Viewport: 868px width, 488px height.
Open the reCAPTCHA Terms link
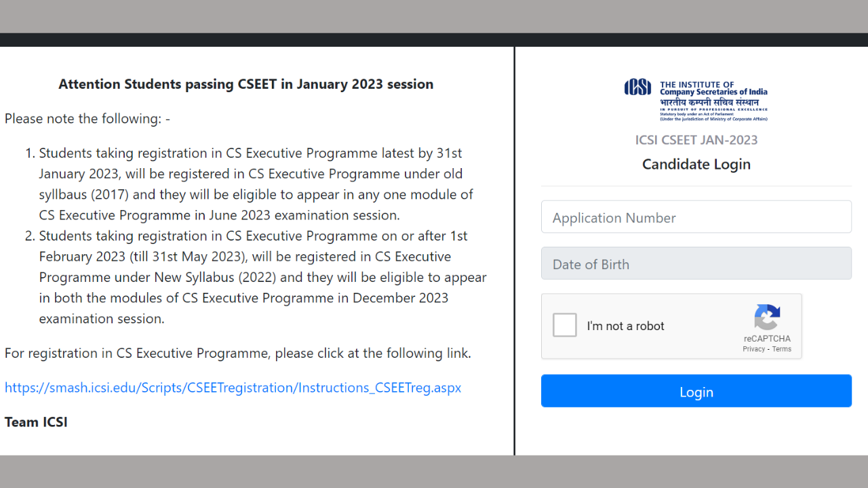pyautogui.click(x=782, y=349)
